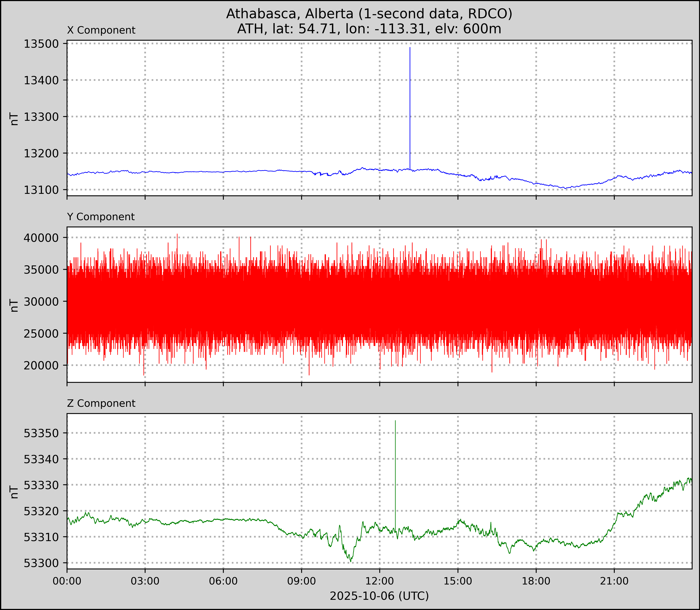Click the 30000 tick label on the Y plot
This screenshot has height=610, width=700.
click(x=41, y=302)
